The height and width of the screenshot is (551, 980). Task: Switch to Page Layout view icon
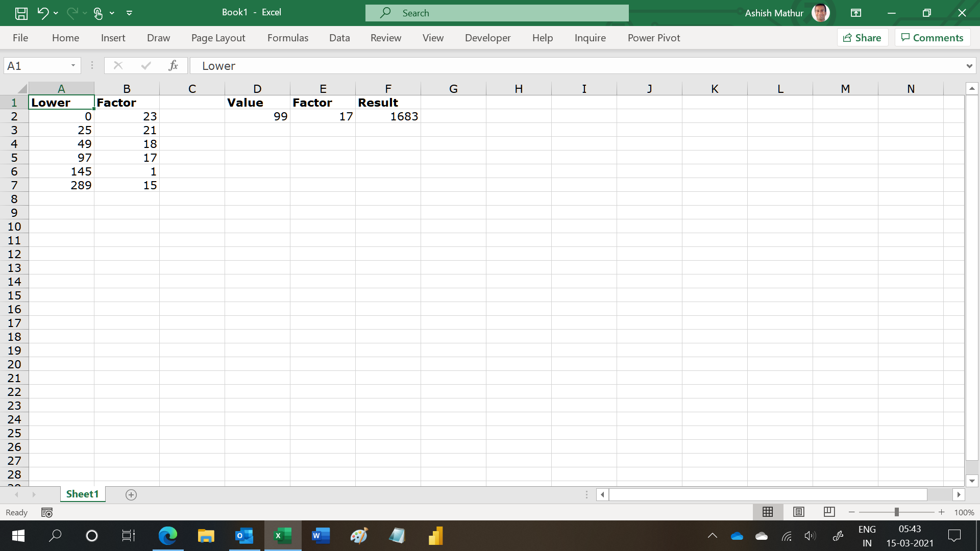[x=799, y=512]
